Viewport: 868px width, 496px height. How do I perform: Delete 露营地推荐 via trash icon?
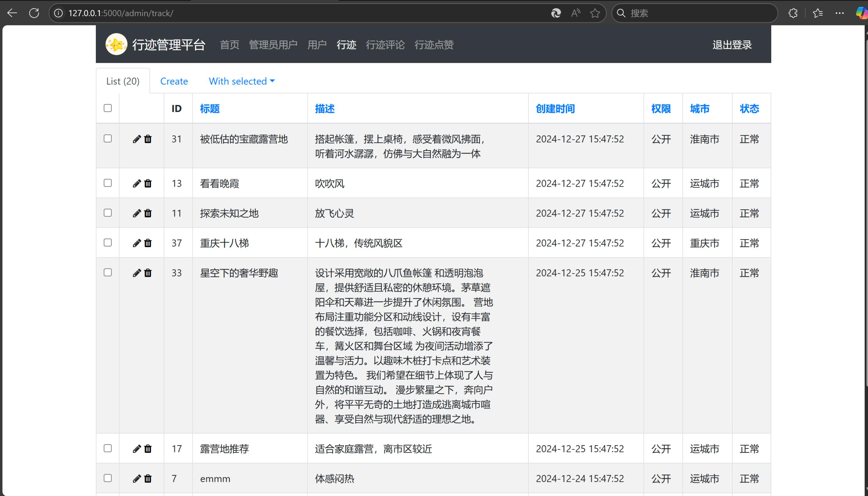[x=148, y=449]
